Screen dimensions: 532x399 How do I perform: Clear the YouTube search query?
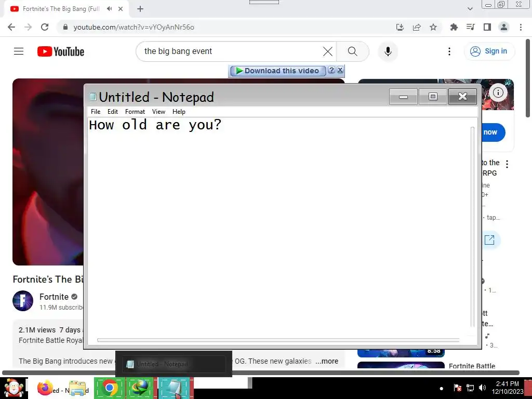click(x=328, y=51)
